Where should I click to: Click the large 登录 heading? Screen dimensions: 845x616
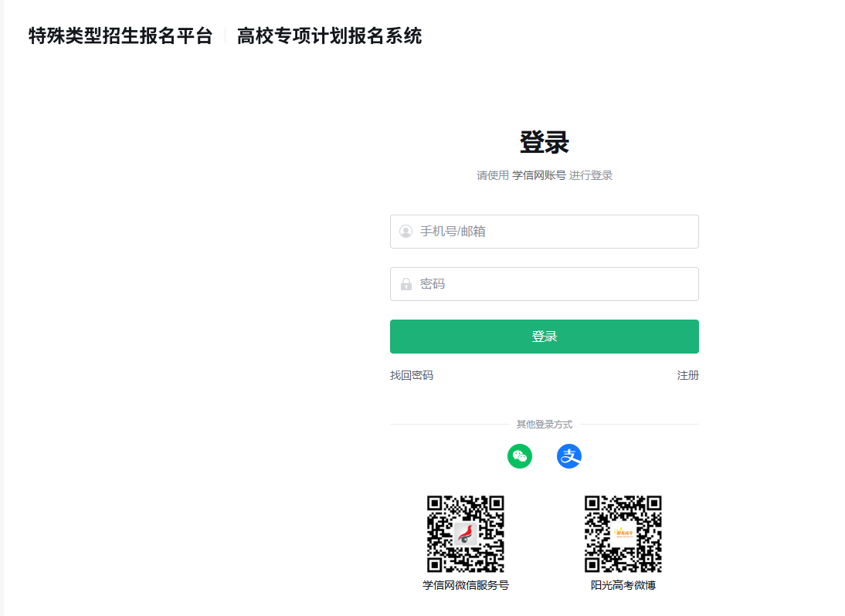[545, 142]
